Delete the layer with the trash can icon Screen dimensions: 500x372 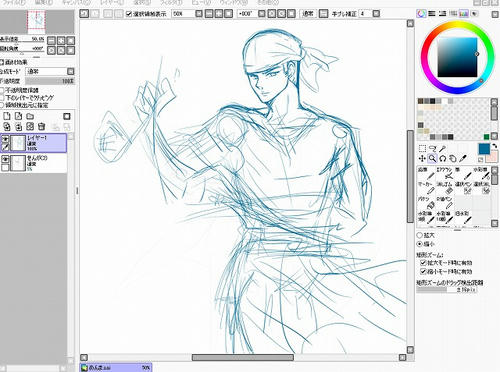[x=41, y=126]
